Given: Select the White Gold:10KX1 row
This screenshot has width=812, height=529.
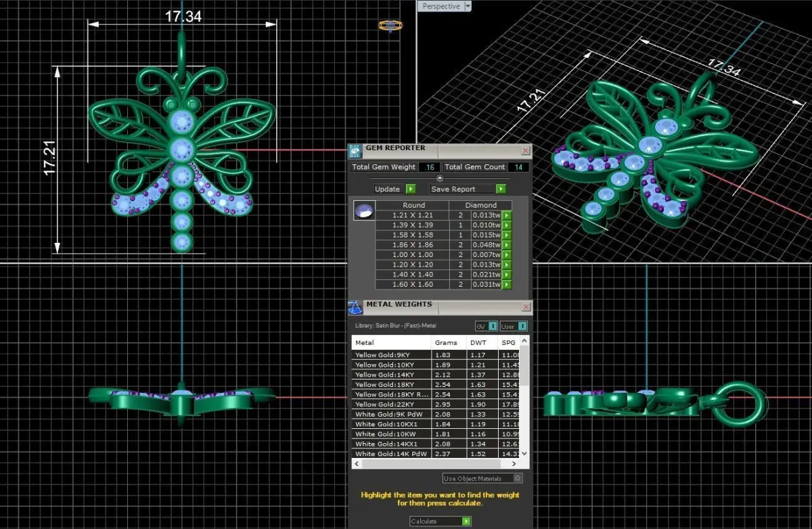Looking at the screenshot, I should pyautogui.click(x=436, y=424).
